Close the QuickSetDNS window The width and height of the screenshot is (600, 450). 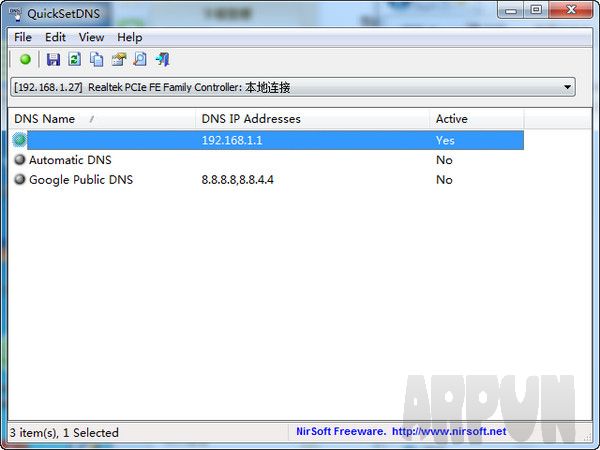tap(571, 10)
